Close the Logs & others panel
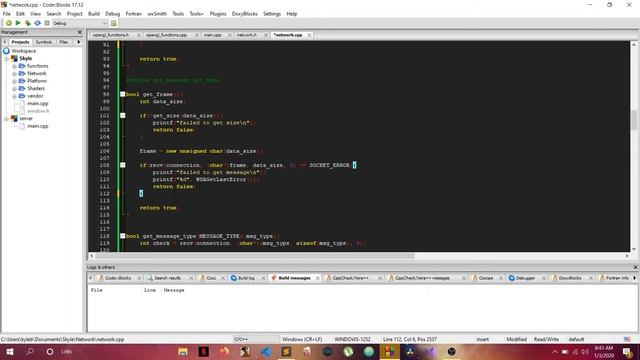The height and width of the screenshot is (360, 640). pos(635,267)
